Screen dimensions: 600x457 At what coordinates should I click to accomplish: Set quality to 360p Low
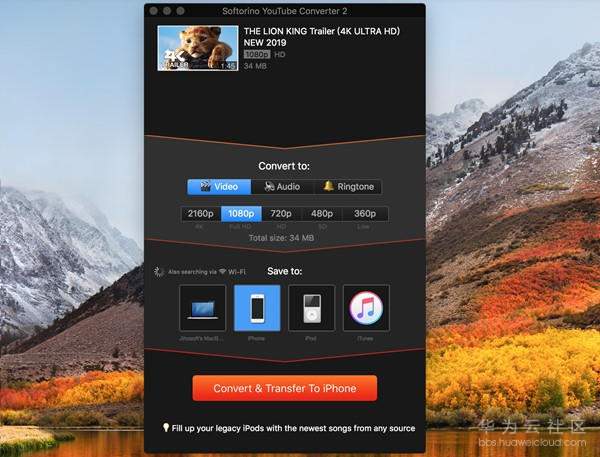click(365, 214)
